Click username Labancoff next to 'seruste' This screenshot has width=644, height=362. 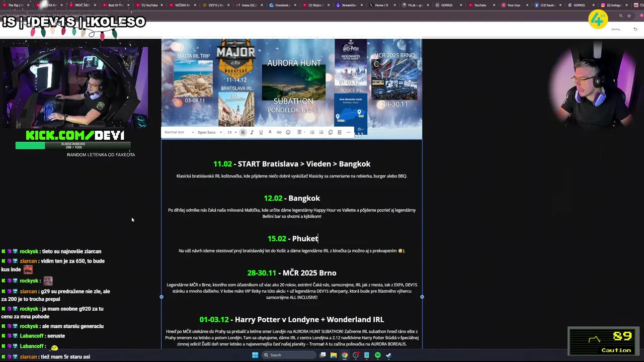pyautogui.click(x=32, y=336)
